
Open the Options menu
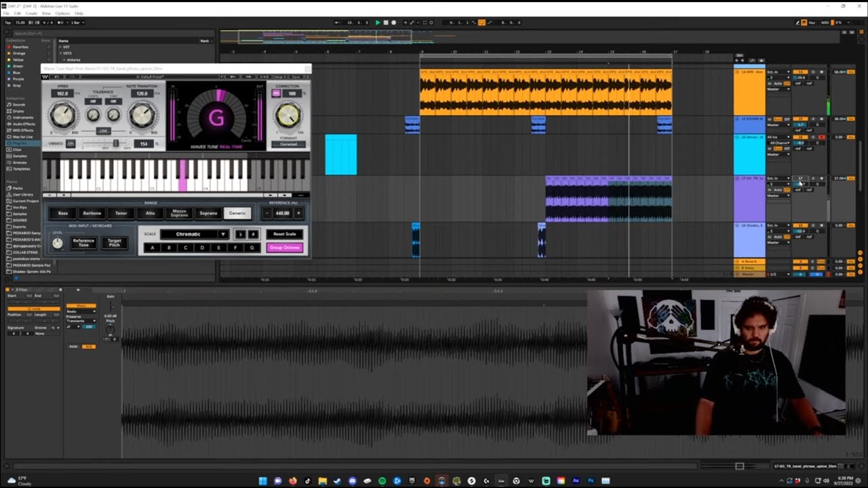(x=62, y=14)
